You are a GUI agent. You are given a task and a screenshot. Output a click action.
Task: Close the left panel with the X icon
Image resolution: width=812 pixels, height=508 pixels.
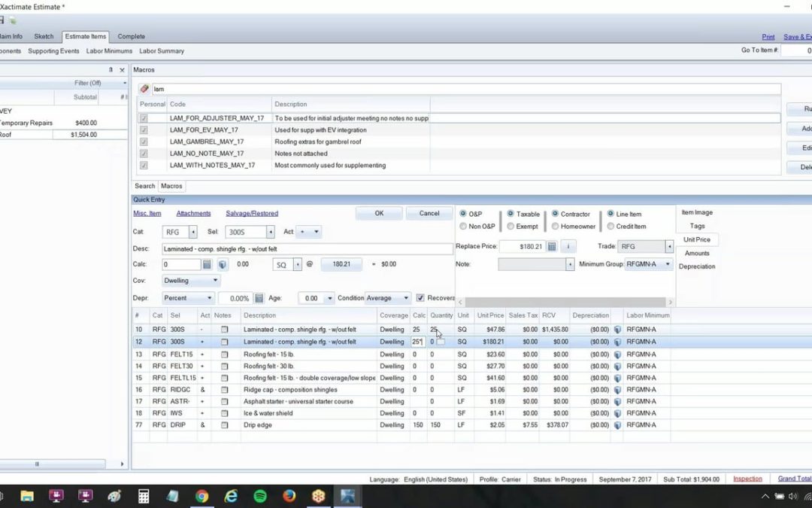click(123, 70)
